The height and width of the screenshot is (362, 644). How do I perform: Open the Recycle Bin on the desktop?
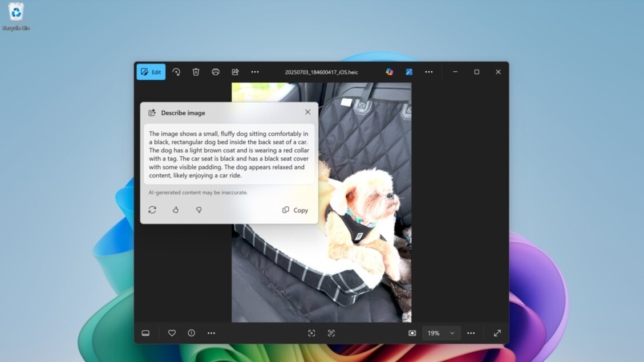(x=16, y=17)
